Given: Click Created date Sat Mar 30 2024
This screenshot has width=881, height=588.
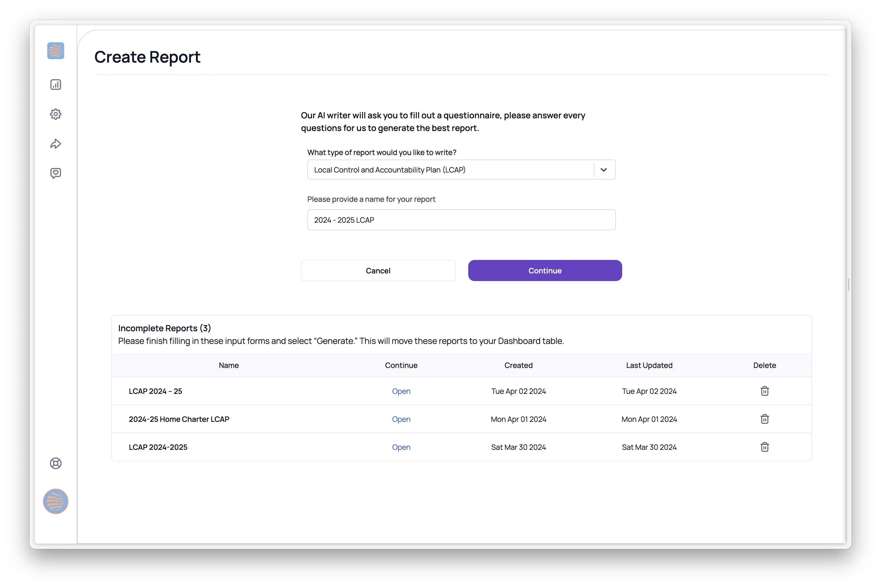Looking at the screenshot, I should (x=518, y=447).
